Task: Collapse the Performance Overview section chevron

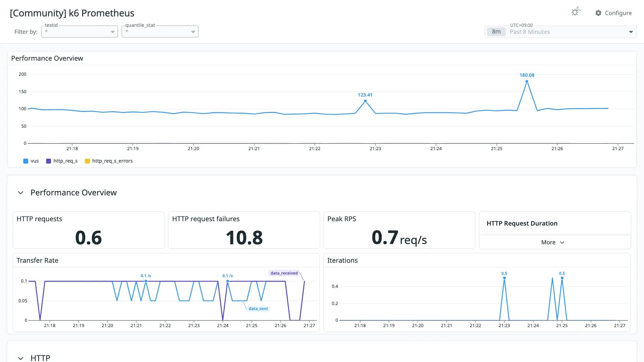Action: pyautogui.click(x=20, y=193)
